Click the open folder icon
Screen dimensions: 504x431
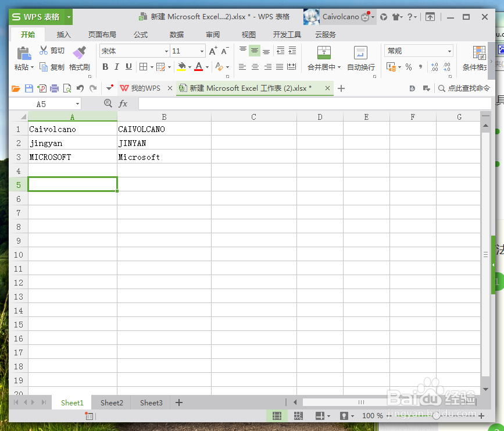[x=16, y=88]
